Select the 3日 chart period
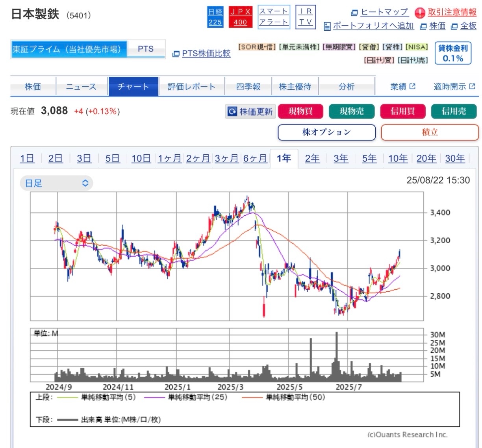Image resolution: width=482 pixels, height=448 pixels. (84, 159)
